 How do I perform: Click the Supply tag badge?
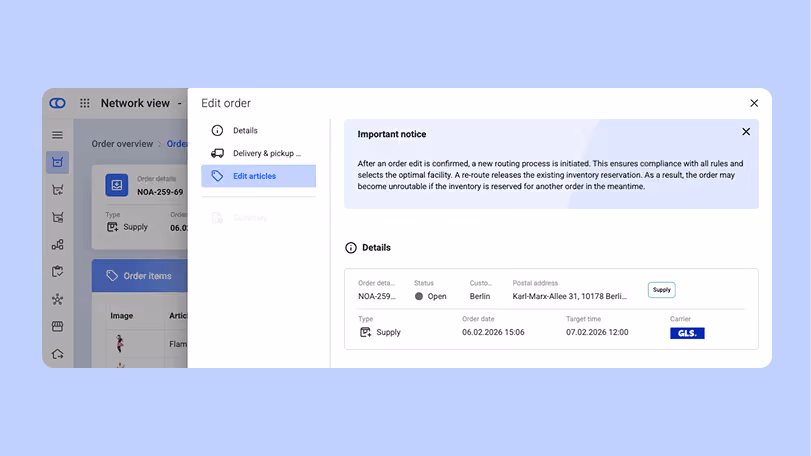662,290
